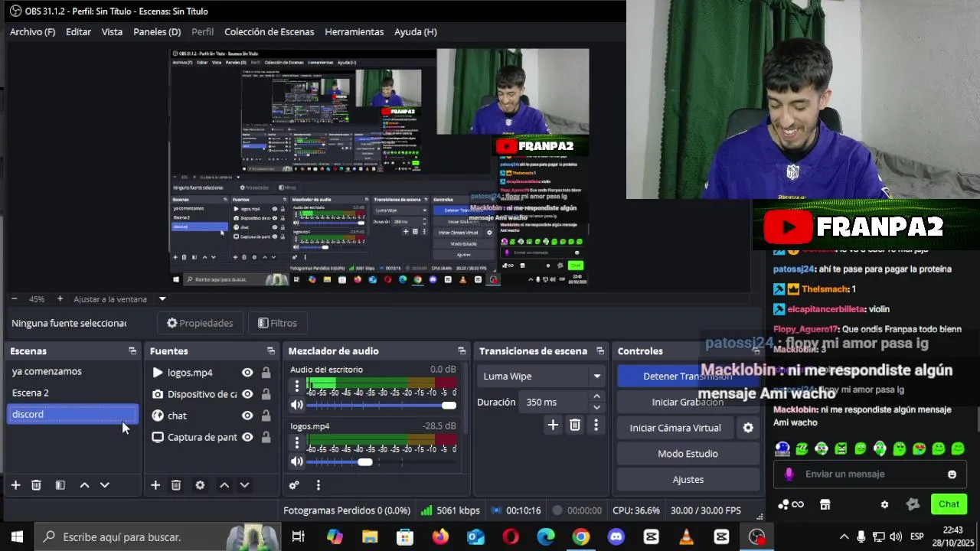Toggle lock on chat source
The width and height of the screenshot is (980, 551).
266,416
